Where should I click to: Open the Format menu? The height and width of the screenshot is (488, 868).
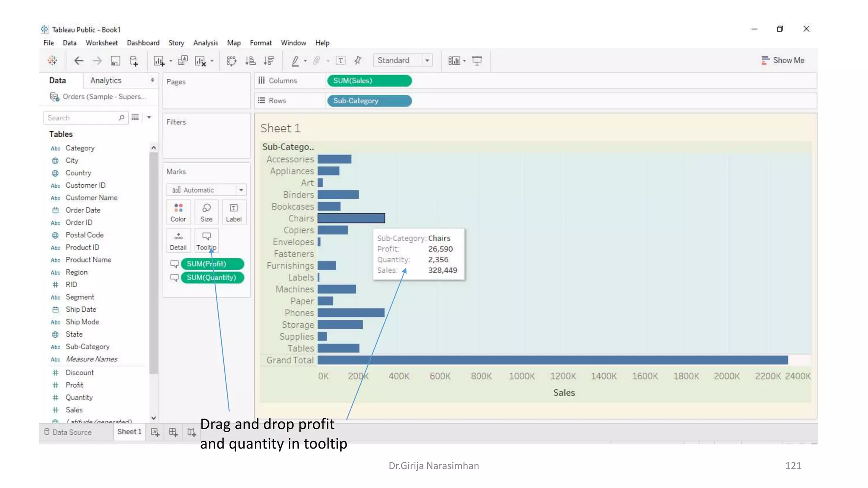tap(261, 43)
